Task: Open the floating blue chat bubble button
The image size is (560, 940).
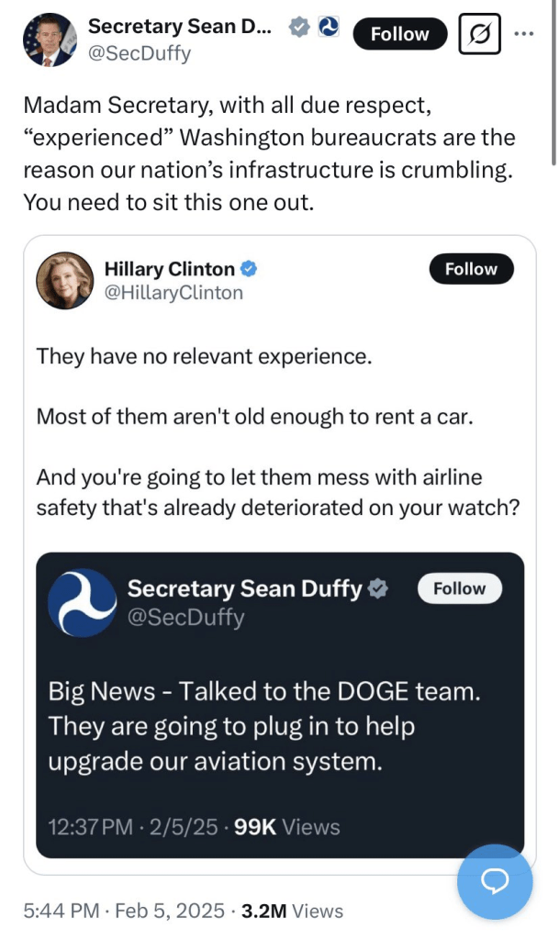Action: 495,881
